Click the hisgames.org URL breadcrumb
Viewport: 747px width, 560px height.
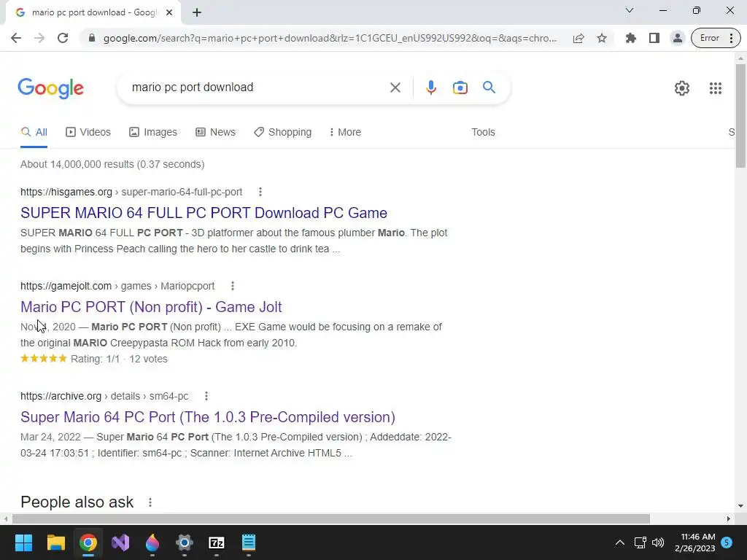131,192
